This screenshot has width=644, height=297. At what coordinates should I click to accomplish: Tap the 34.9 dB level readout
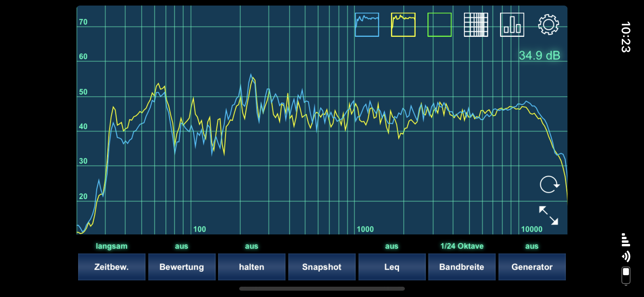(539, 55)
